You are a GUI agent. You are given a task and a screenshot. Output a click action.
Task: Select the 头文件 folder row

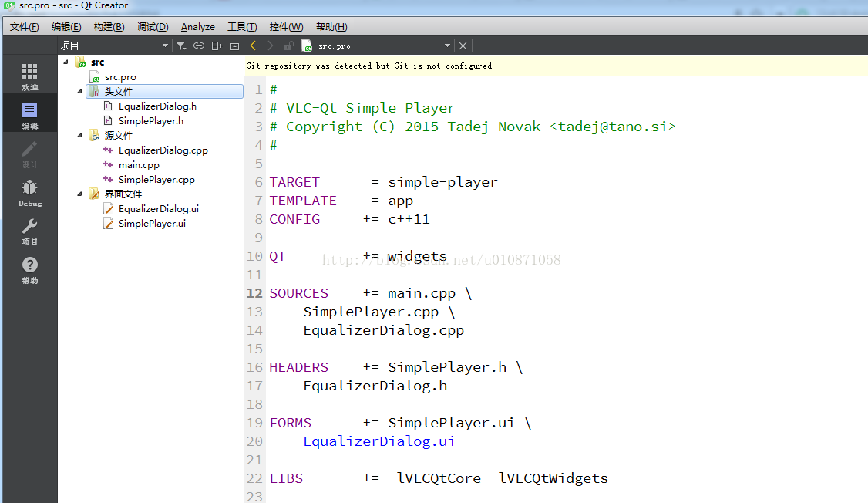(164, 91)
